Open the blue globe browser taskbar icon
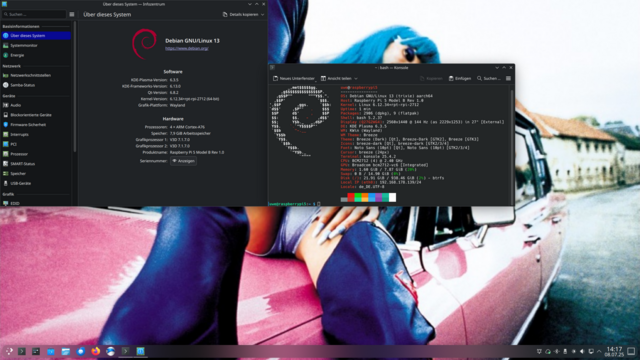 click(110, 351)
